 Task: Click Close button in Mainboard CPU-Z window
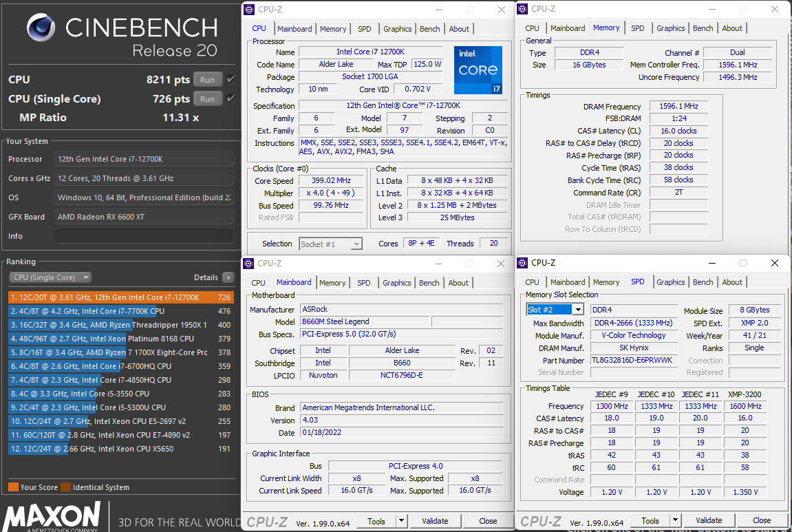(488, 521)
